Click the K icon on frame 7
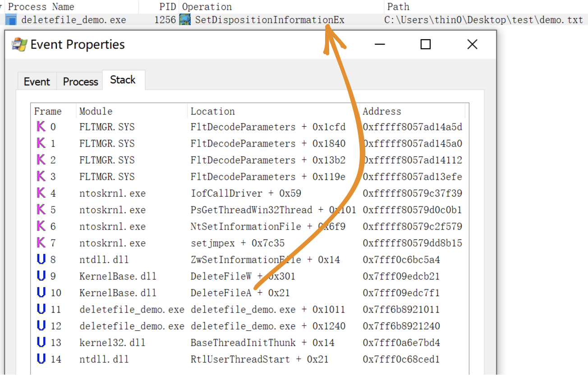The height and width of the screenshot is (376, 588). pyautogui.click(x=41, y=243)
